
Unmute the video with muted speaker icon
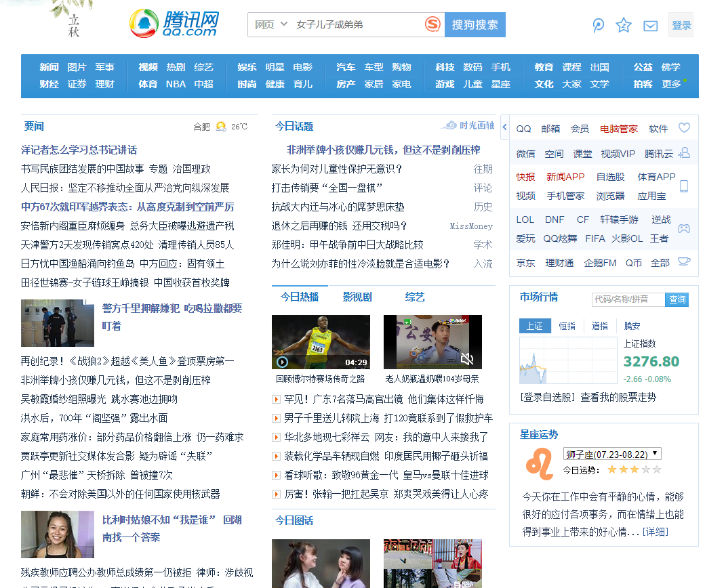pyautogui.click(x=467, y=358)
